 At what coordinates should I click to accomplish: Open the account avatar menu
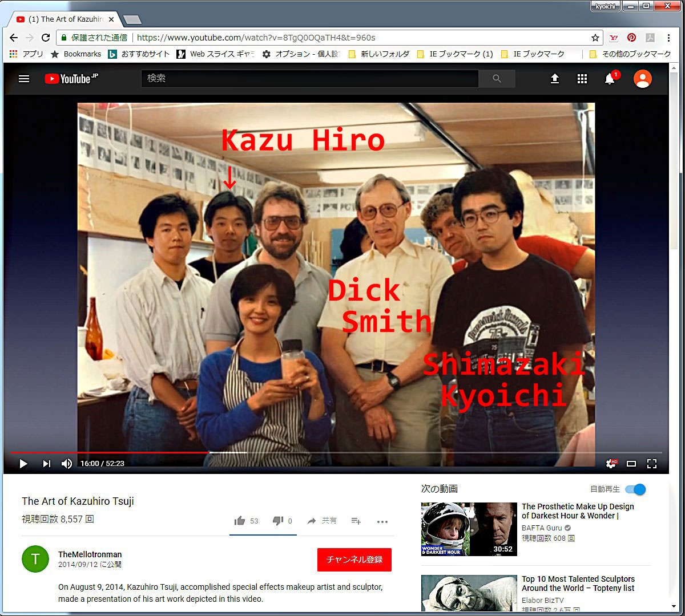(x=643, y=79)
